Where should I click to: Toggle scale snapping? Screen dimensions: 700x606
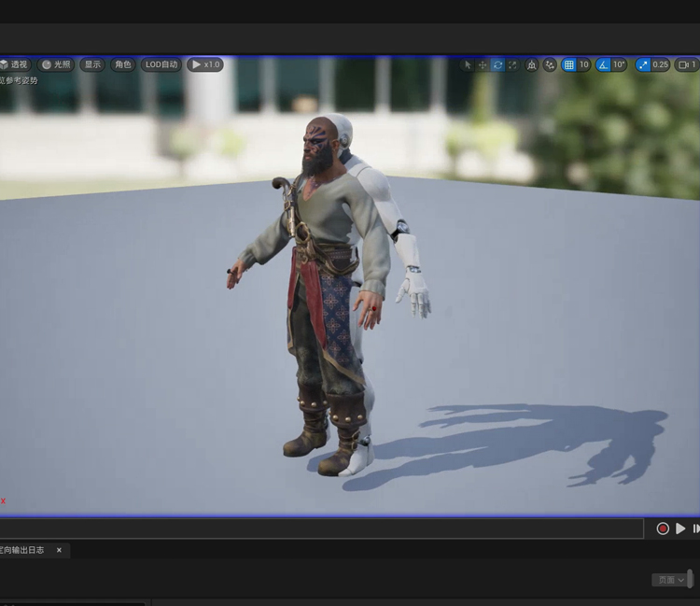(x=643, y=65)
